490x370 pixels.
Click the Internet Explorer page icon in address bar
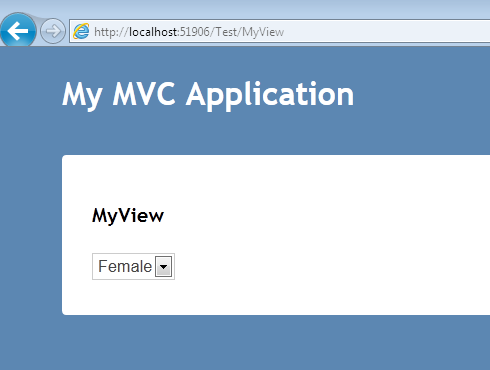81,31
